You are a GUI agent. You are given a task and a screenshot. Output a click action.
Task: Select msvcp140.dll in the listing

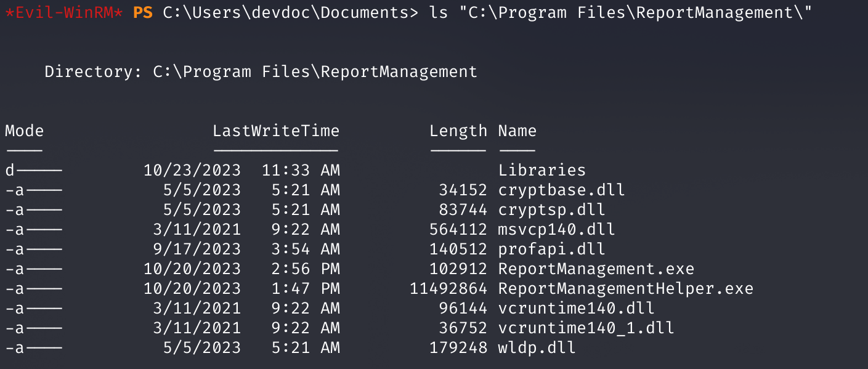[556, 229]
